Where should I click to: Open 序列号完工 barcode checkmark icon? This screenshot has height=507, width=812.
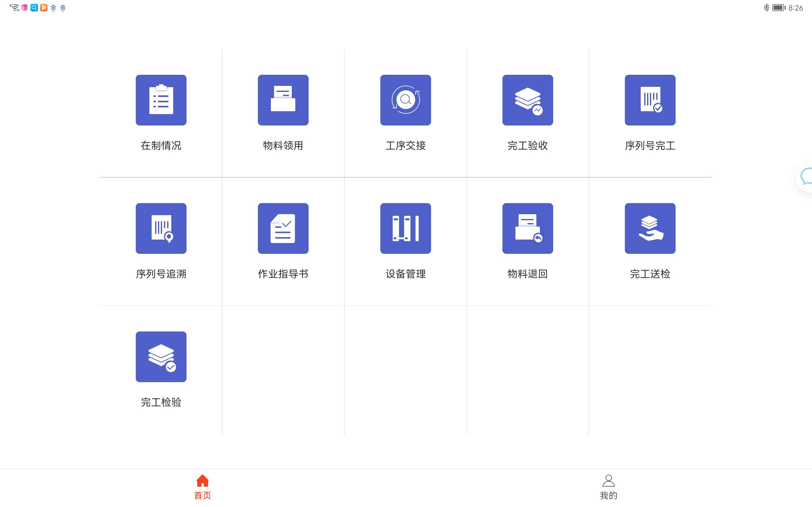650,100
